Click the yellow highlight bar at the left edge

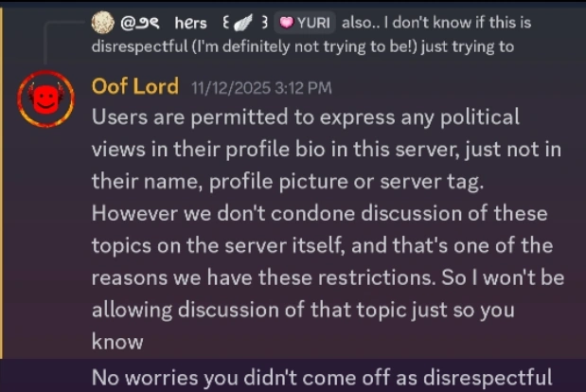click(x=2, y=183)
